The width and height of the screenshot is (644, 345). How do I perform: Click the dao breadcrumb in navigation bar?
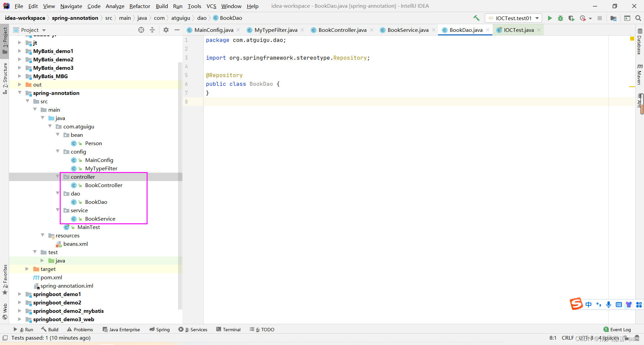pyautogui.click(x=202, y=18)
